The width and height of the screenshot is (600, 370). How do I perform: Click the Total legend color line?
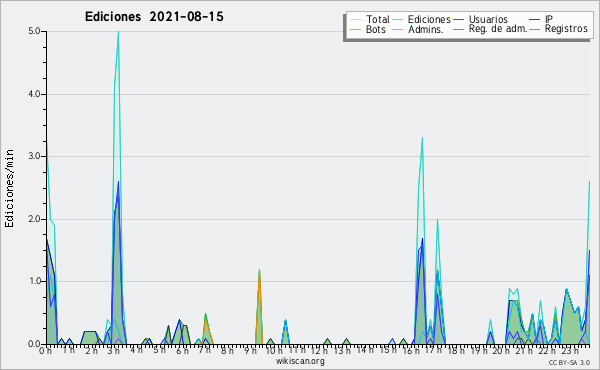pyautogui.click(x=355, y=20)
